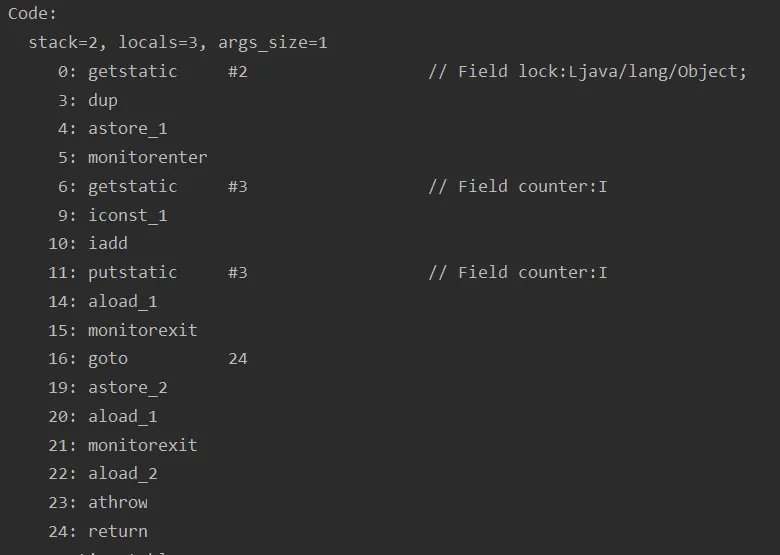Click the goto target operand 24
This screenshot has width=780, height=555.
237,358
